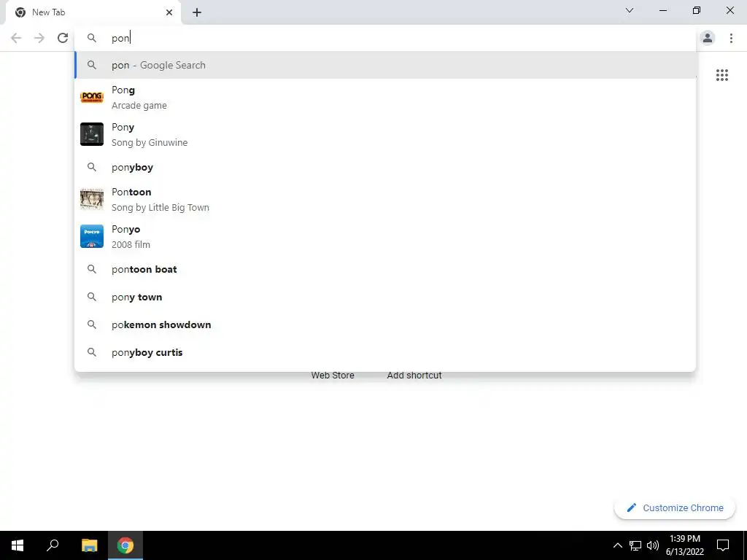This screenshot has width=747, height=560.
Task: Open the network status tray icon
Action: 635,545
